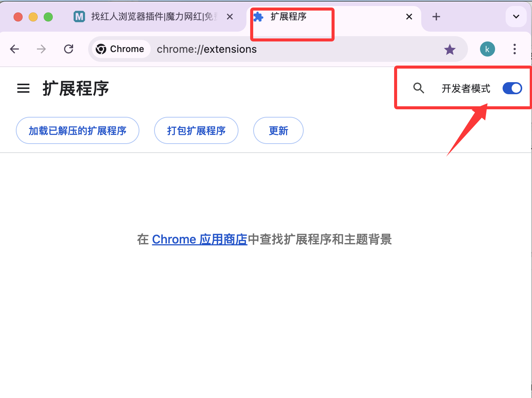Click the red macOS close button
Screen dimensions: 532x398
(x=18, y=17)
